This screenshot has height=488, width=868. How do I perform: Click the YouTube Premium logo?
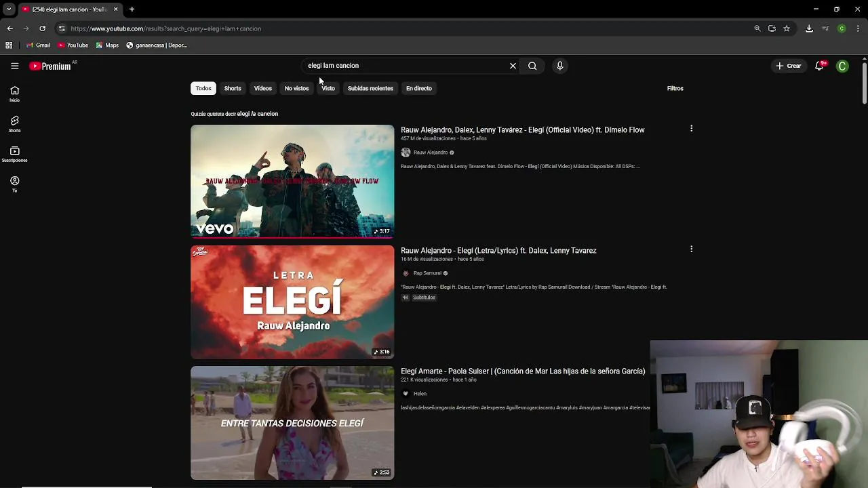pos(50,66)
